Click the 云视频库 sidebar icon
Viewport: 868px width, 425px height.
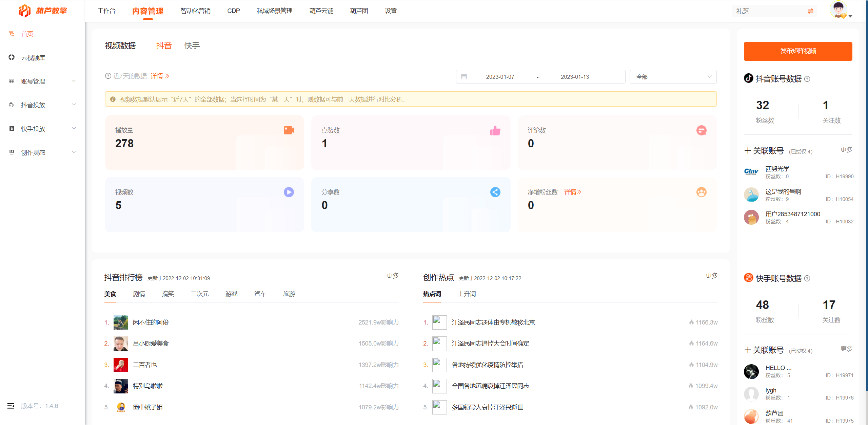click(12, 57)
